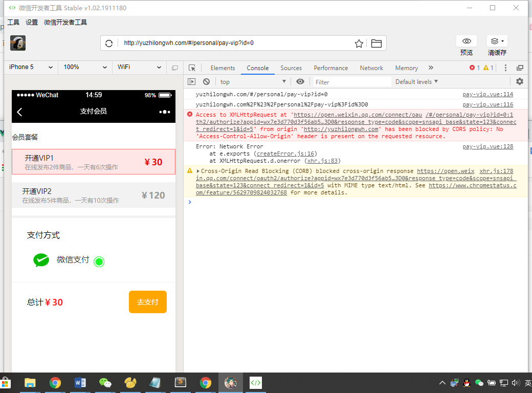Image resolution: width=532 pixels, height=393 pixels.
Task: Open the /#/personal/pay-vip?id=0:1 link
Action: pyautogui.click(x=469, y=115)
